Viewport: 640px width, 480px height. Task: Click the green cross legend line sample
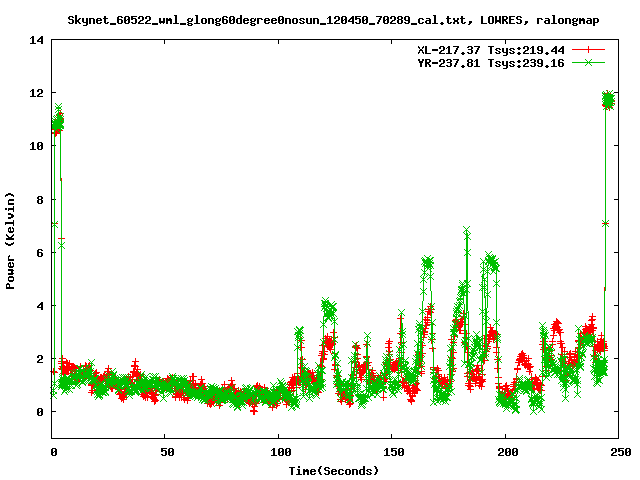click(588, 62)
